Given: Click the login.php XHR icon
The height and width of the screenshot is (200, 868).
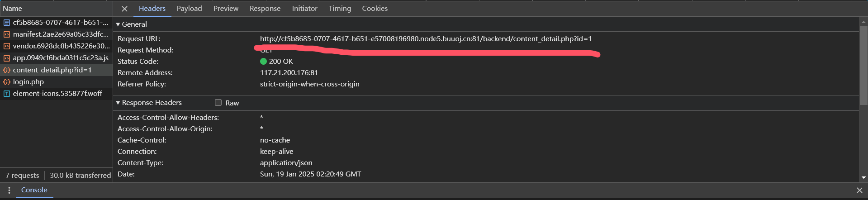Looking at the screenshot, I should point(7,82).
